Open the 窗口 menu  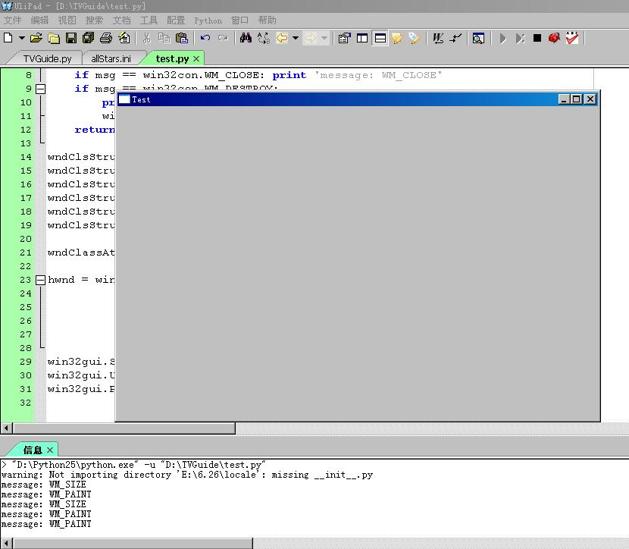click(240, 20)
